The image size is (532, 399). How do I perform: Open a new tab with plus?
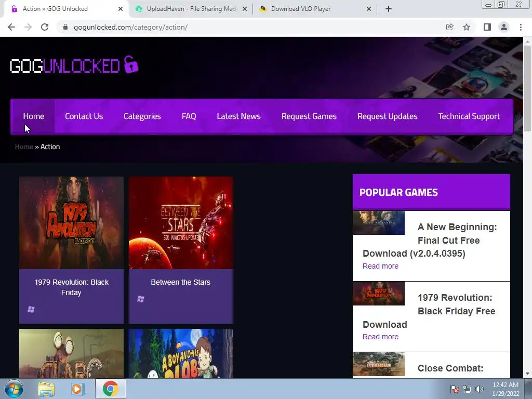coord(389,9)
